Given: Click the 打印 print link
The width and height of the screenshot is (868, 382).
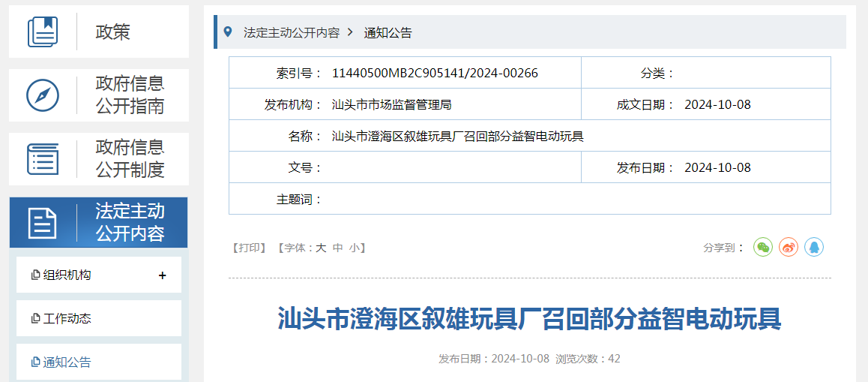Looking at the screenshot, I should 249,248.
